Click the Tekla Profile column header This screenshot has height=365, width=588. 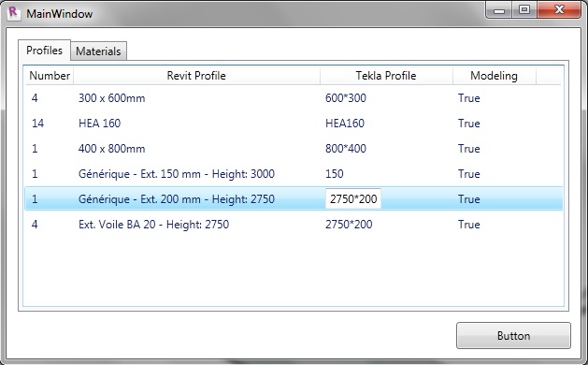pos(386,76)
